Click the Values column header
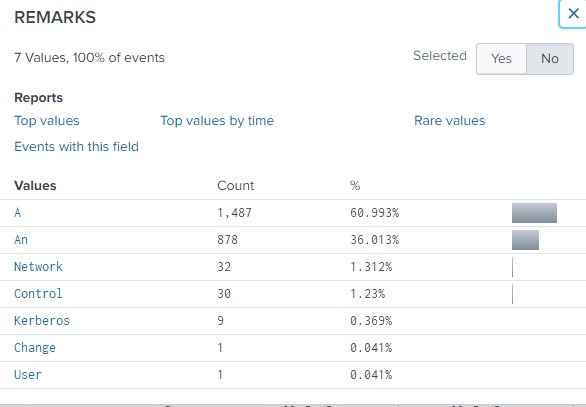Viewport: 586px width, 407px height. point(35,186)
